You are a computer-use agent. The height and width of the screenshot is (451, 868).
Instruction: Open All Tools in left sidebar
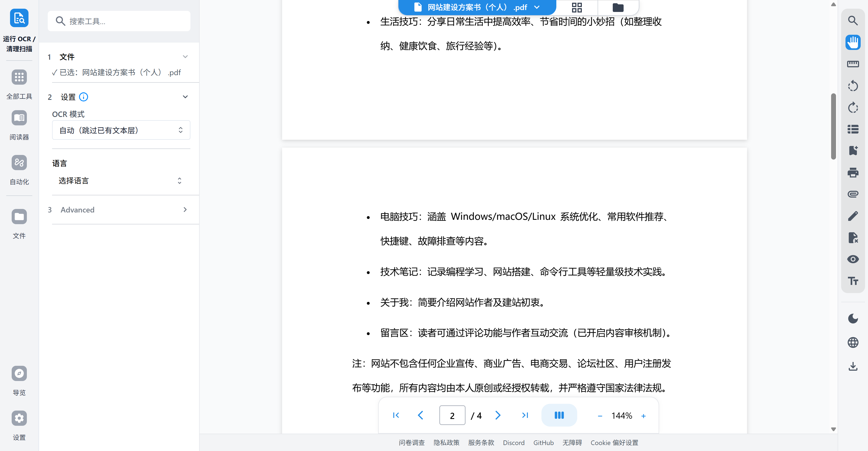(x=19, y=84)
